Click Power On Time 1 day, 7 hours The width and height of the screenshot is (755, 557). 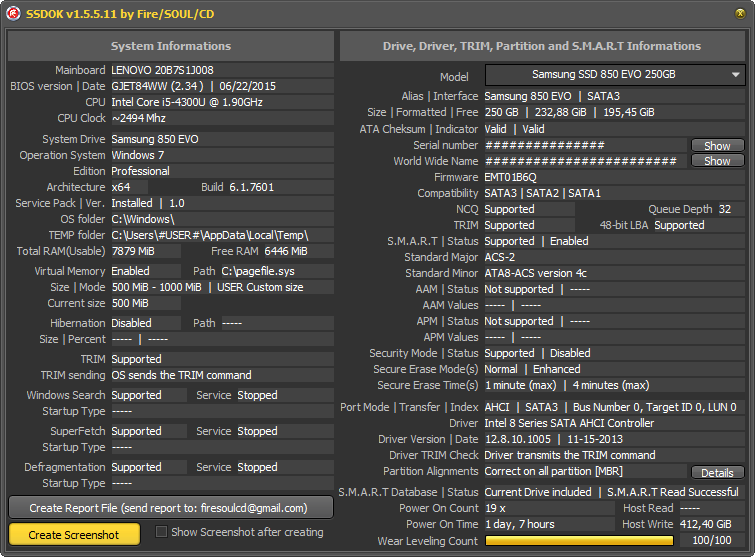pos(520,524)
